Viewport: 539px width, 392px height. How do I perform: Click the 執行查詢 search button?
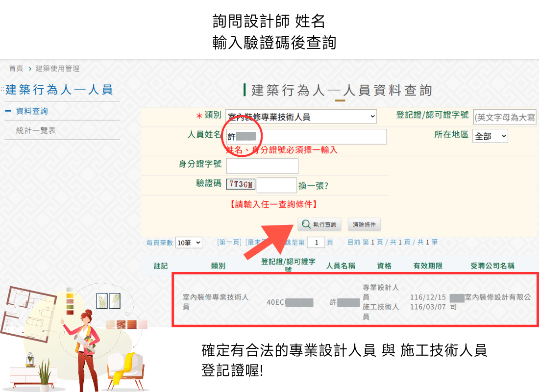[x=319, y=224]
